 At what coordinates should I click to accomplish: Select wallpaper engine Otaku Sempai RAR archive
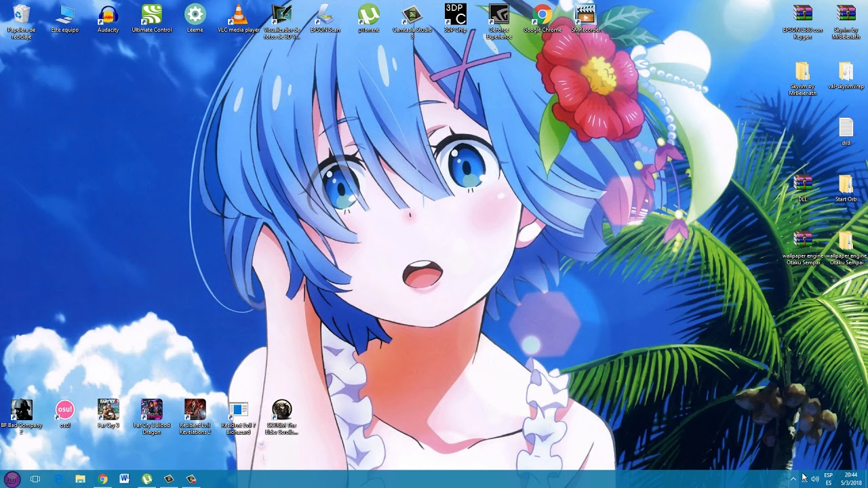pos(803,248)
